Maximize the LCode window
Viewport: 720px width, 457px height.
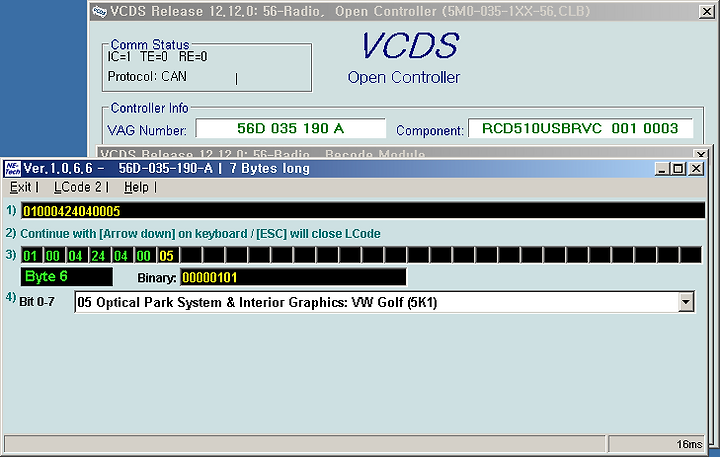coord(678,169)
